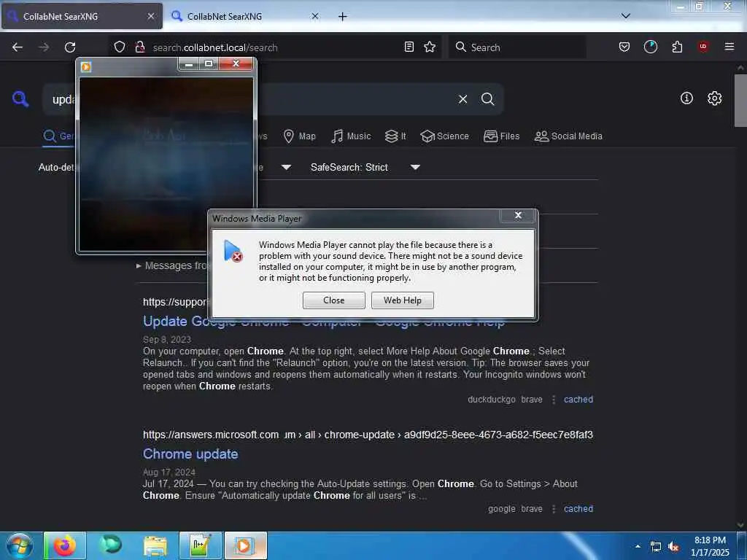747x560 pixels.
Task: Clear the SearXNG search query
Action: pos(462,99)
